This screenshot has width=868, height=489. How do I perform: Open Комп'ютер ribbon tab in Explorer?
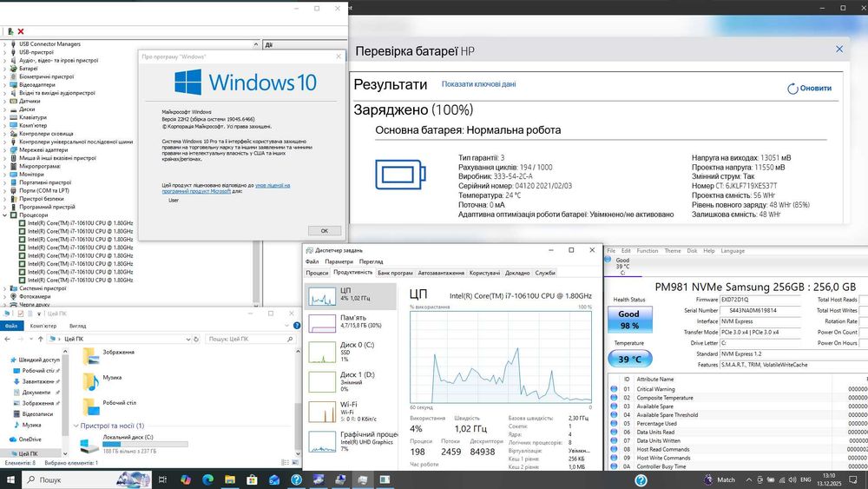[x=43, y=326]
